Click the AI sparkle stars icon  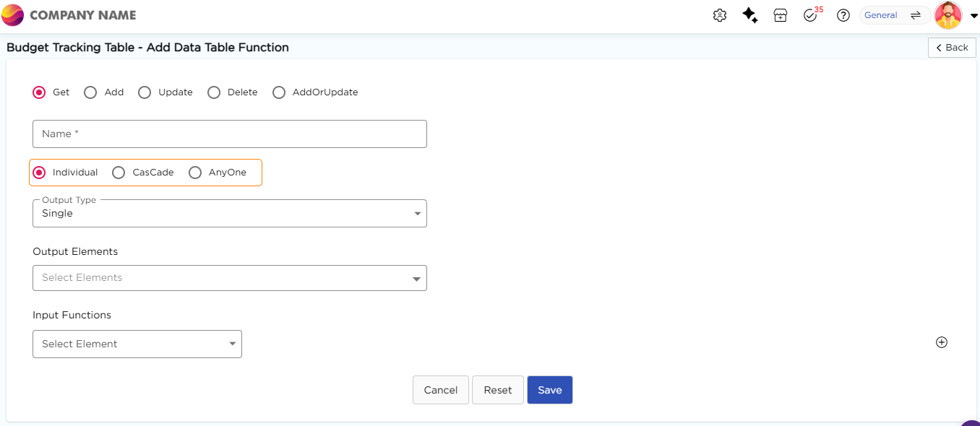tap(750, 15)
